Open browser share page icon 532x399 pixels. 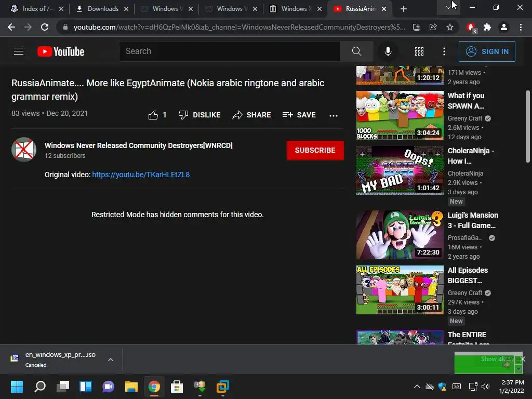point(433,27)
